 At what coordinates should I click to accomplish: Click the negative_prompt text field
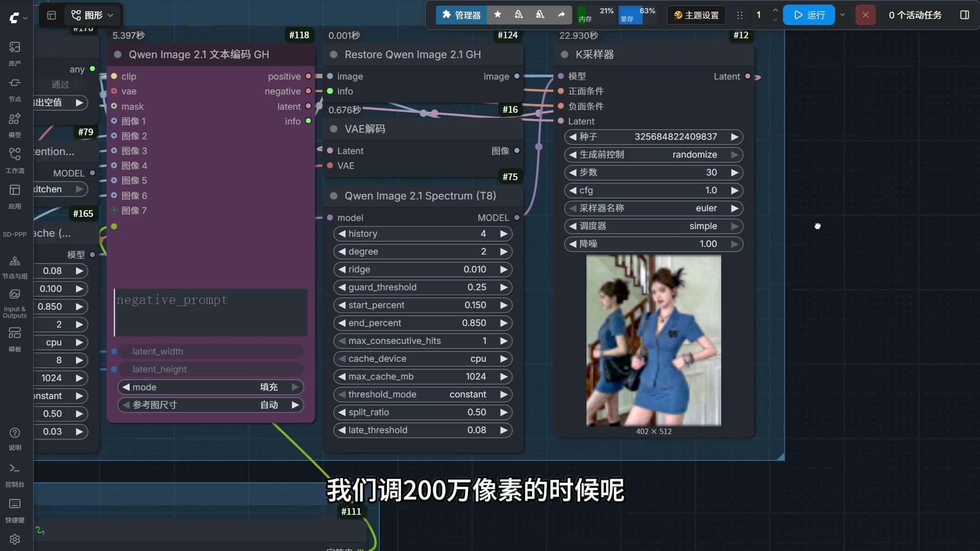[x=210, y=312]
